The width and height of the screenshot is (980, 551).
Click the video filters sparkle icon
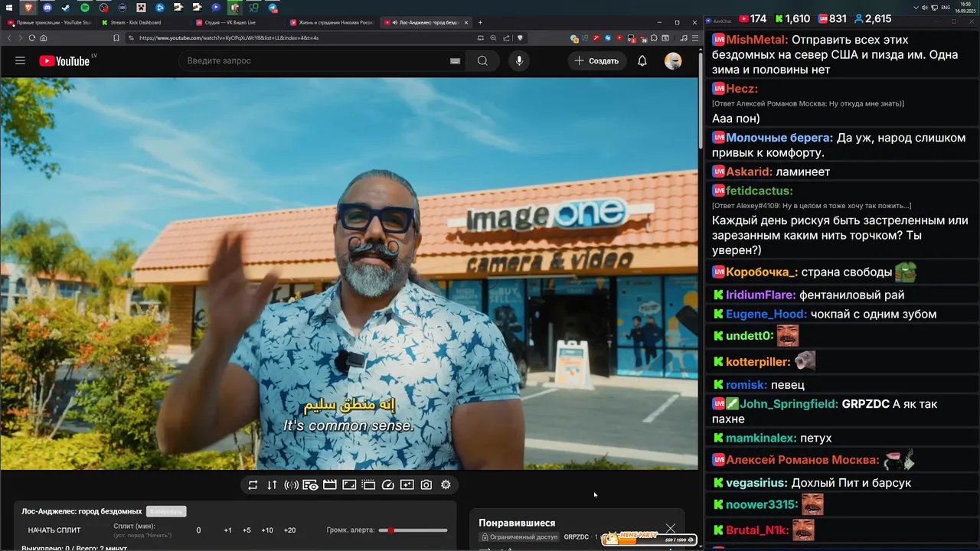coord(407,484)
